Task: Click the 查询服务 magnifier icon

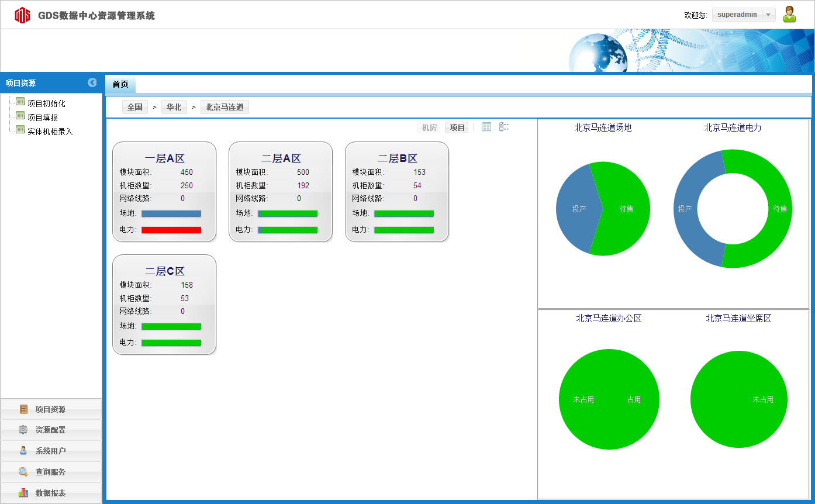Action: click(23, 472)
